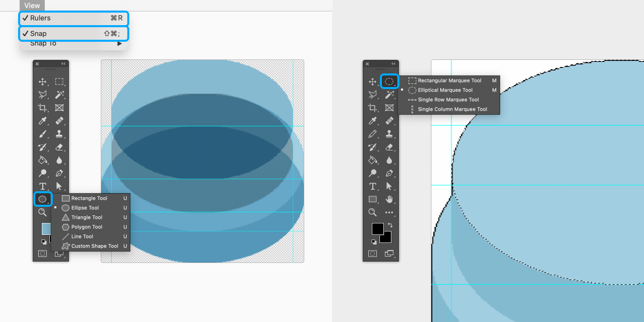Select Clone Stamp tool in left toolbar
644x322 pixels.
coord(59,134)
